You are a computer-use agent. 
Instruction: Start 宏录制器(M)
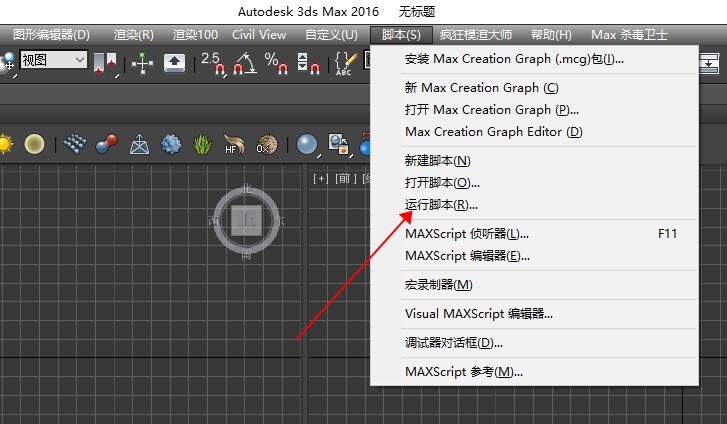pyautogui.click(x=534, y=284)
